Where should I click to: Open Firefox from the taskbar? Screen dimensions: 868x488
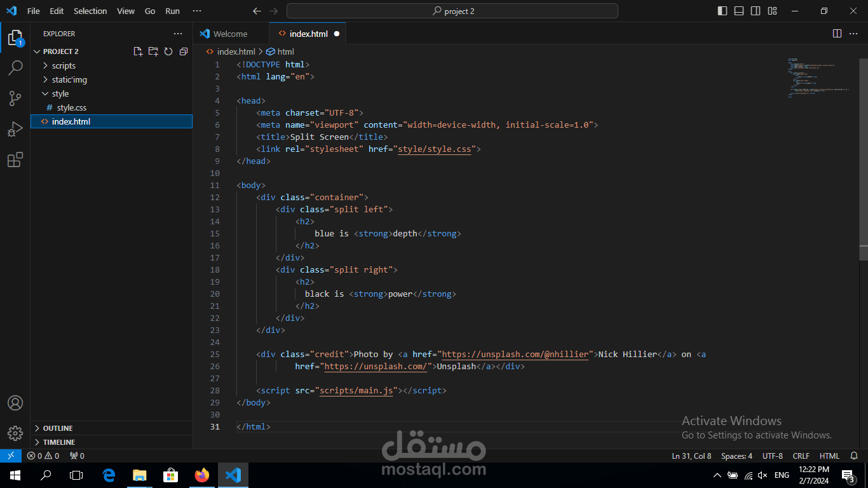coord(202,475)
